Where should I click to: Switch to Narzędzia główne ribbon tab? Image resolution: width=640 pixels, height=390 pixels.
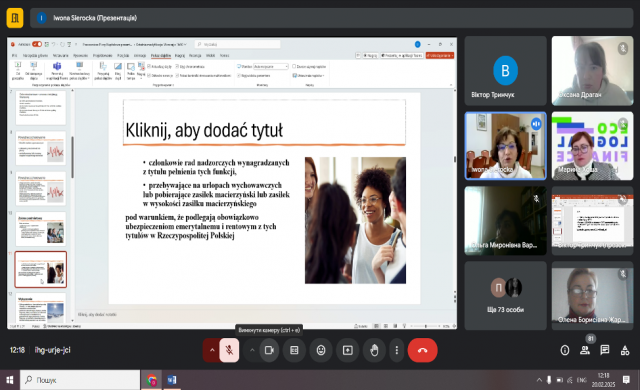click(36, 55)
